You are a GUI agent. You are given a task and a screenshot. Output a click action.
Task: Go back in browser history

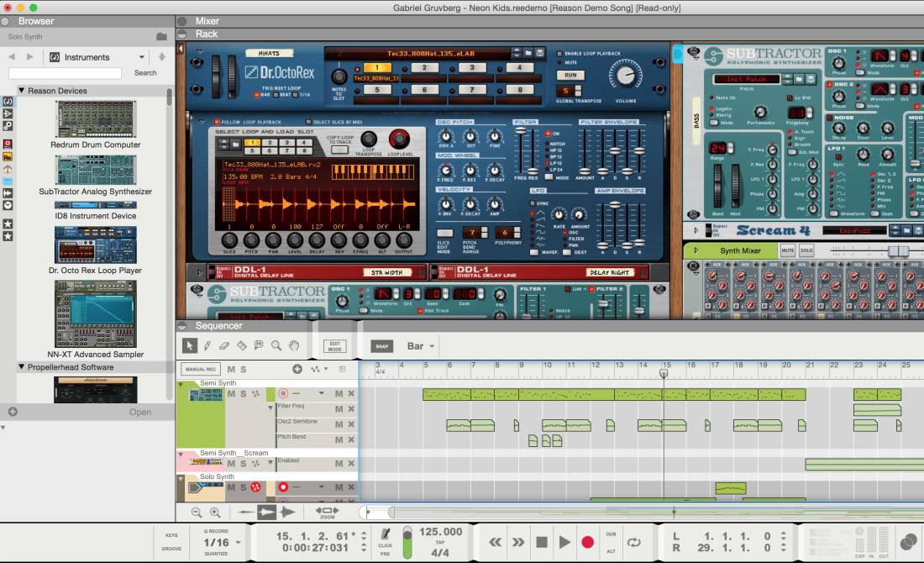[x=12, y=57]
